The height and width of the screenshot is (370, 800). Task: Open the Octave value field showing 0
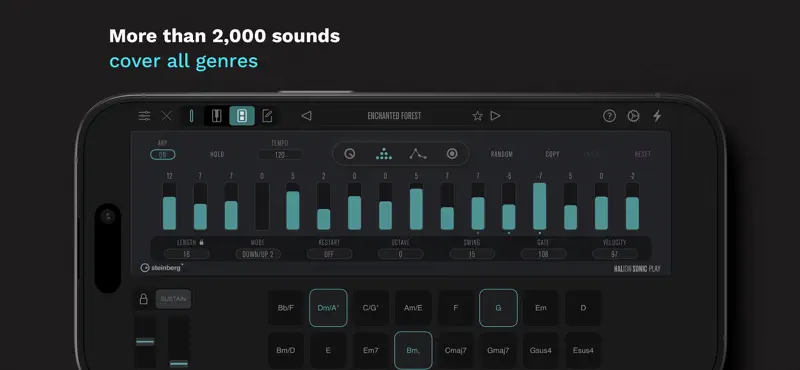[401, 254]
